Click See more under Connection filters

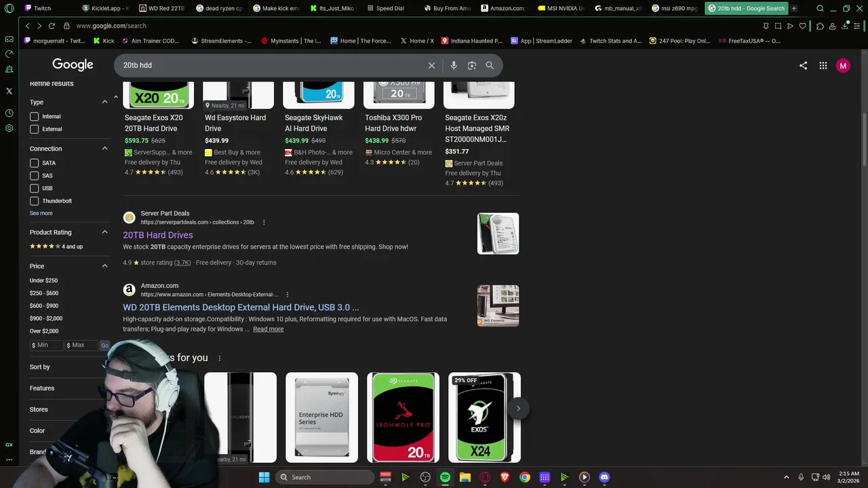pos(41,213)
